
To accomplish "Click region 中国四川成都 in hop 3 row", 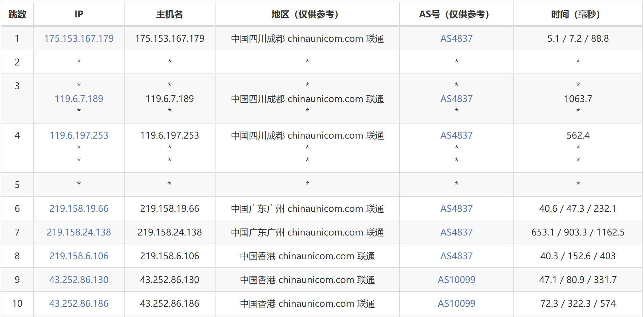I will 258,99.
